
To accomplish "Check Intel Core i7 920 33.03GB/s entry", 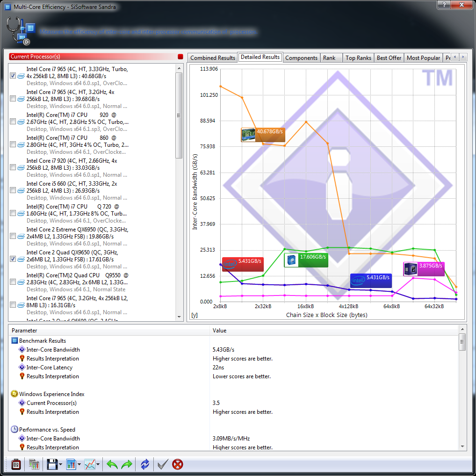I will click(13, 167).
